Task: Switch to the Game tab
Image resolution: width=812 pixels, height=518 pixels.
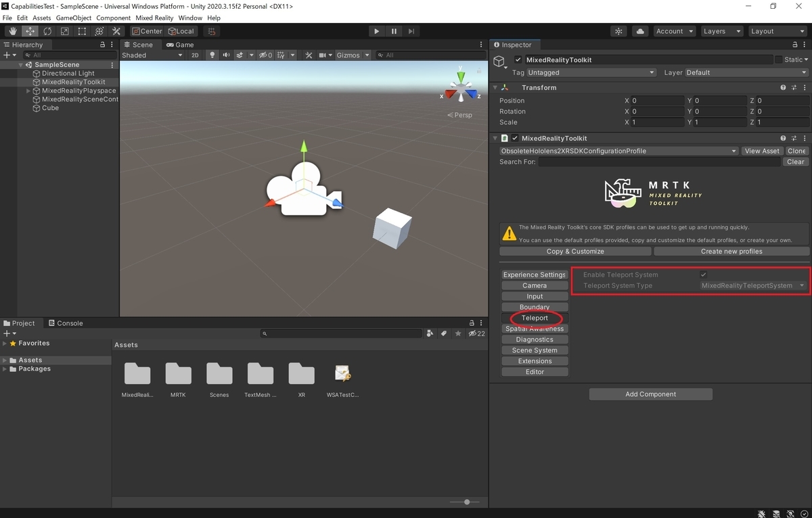Action: point(179,45)
